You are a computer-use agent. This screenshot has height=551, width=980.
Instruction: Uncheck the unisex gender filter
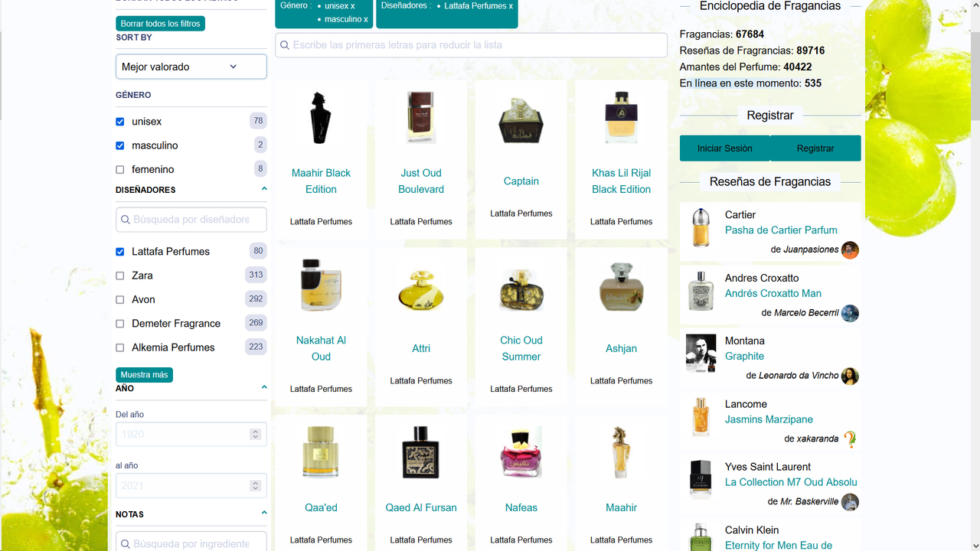119,122
